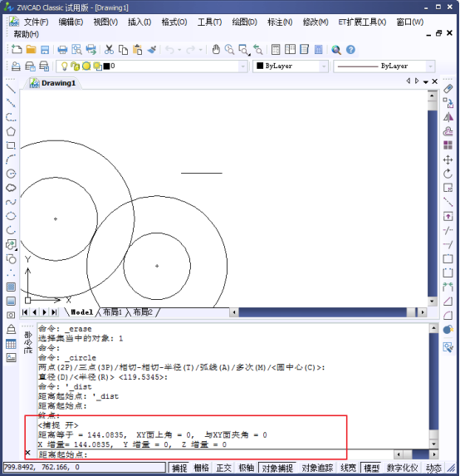Open a file with the folder icon
Viewport: 460px width, 476px height.
(x=31, y=50)
